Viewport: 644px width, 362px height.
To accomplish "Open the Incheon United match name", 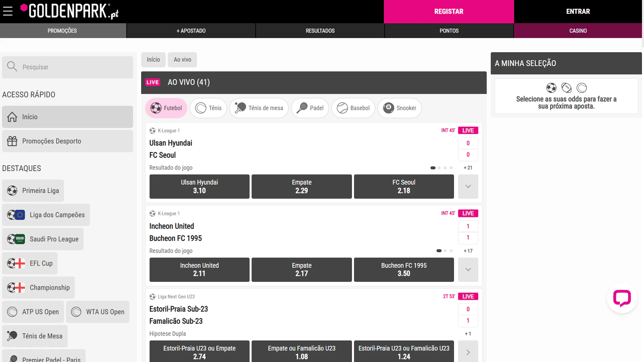I will (172, 226).
